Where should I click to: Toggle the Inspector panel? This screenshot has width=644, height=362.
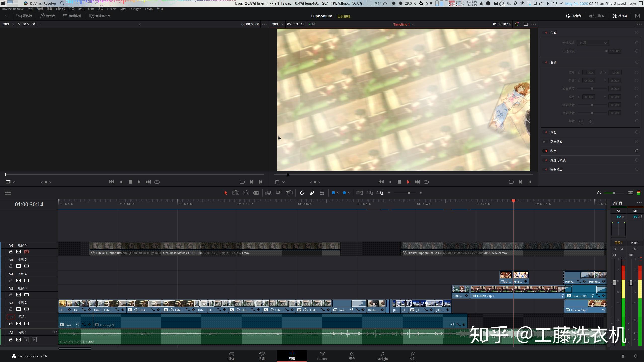click(x=620, y=16)
